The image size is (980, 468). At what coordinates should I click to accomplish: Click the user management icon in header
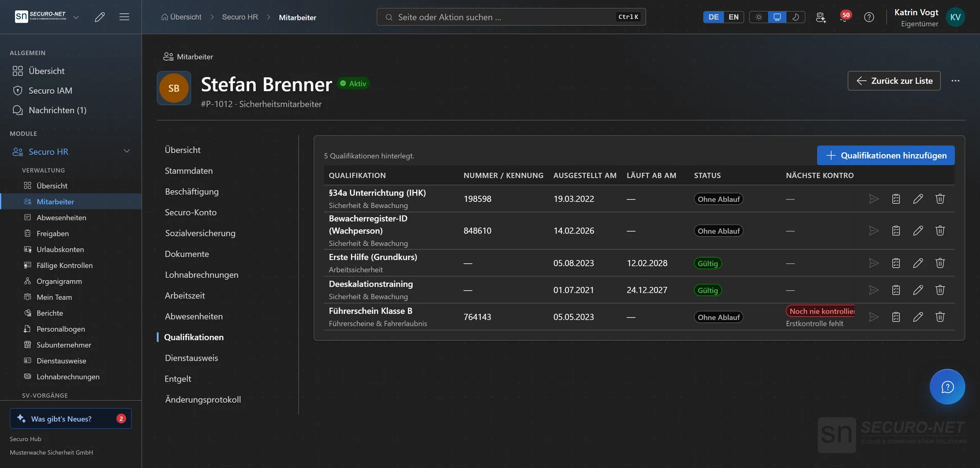[x=821, y=17]
